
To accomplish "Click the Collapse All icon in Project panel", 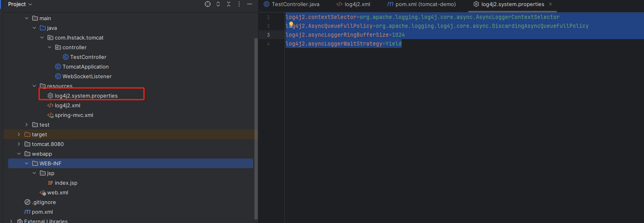I will tap(229, 4).
